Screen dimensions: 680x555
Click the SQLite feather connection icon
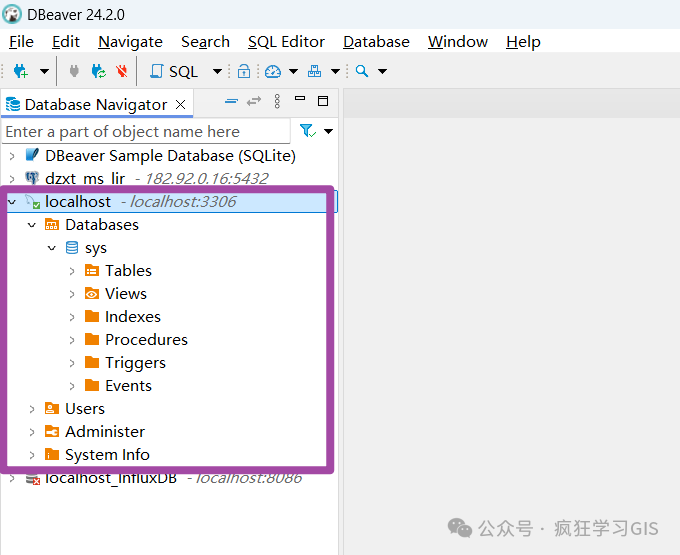[32, 155]
